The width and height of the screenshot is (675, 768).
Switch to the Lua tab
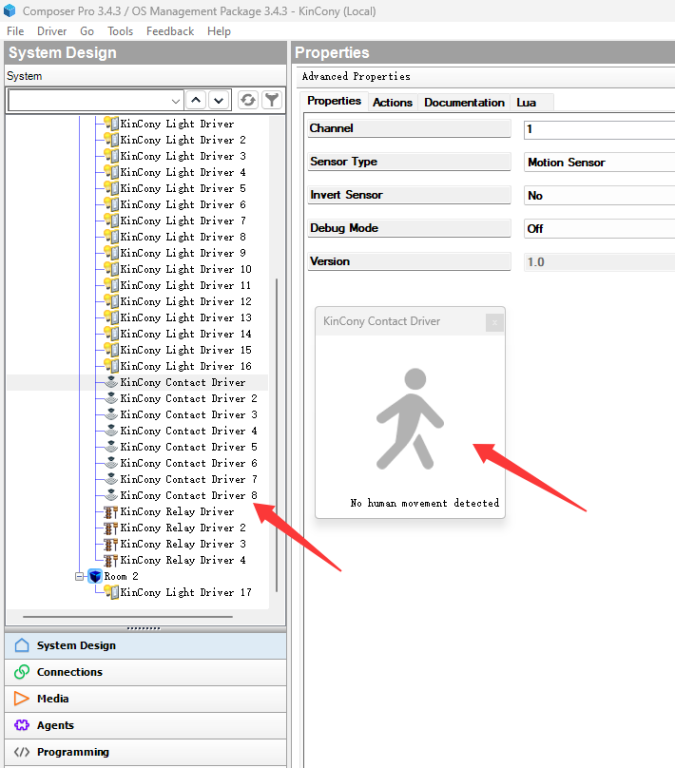point(526,102)
